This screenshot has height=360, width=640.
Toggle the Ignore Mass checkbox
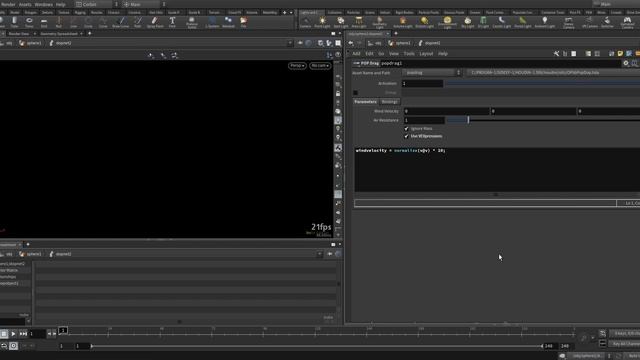click(x=406, y=129)
